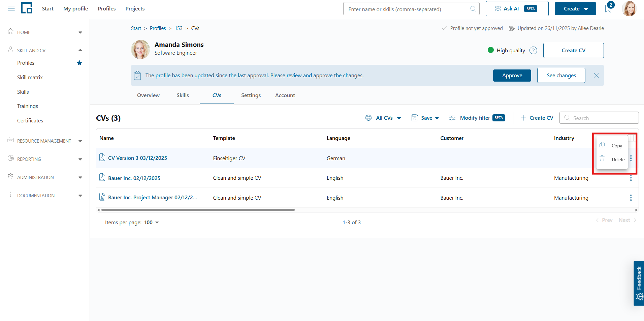
Task: Click Amanda Simons profile photo
Action: (x=140, y=49)
